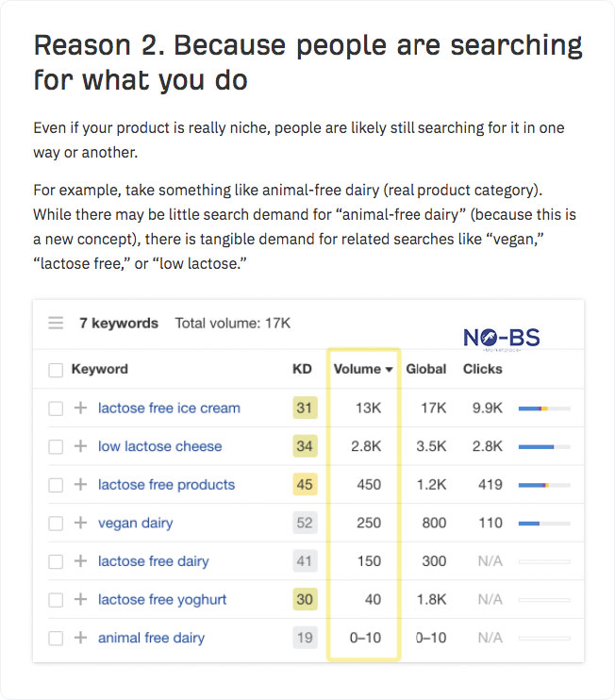The width and height of the screenshot is (615, 700).
Task: Open the animal free dairy keyword link
Action: (151, 638)
